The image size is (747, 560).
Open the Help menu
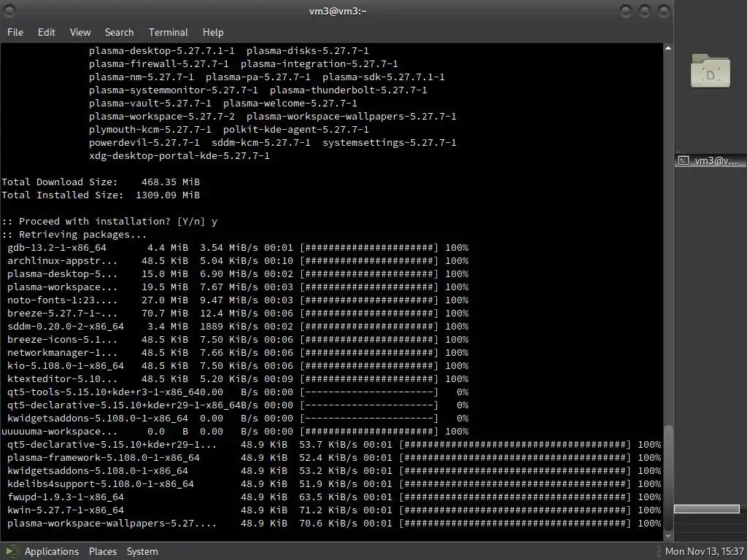click(213, 32)
